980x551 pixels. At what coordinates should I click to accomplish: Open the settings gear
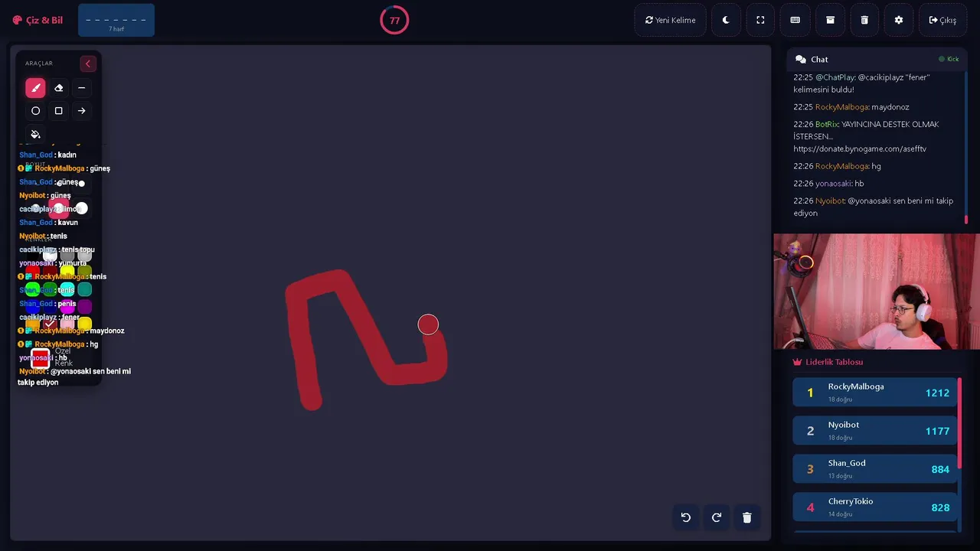click(x=899, y=20)
